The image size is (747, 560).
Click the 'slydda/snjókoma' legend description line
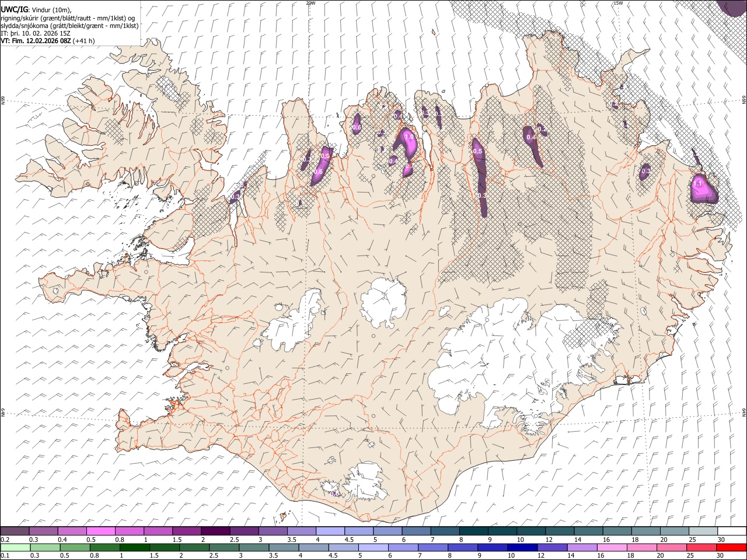pyautogui.click(x=69, y=26)
